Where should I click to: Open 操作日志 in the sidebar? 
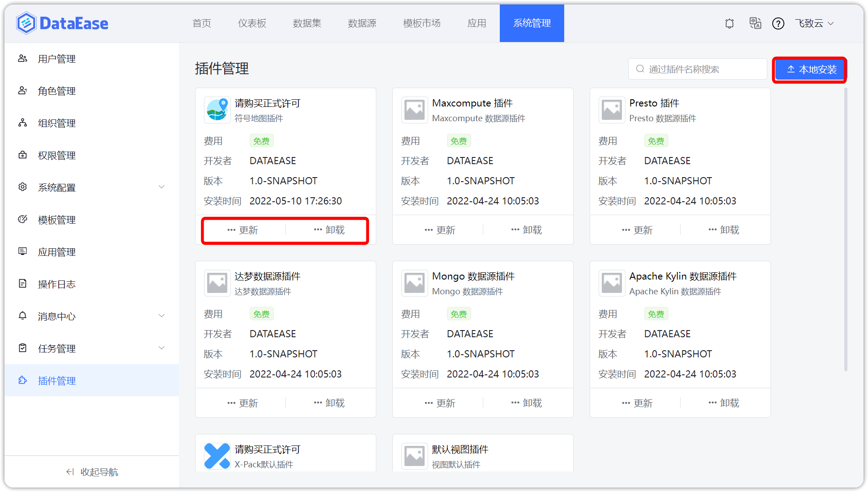92,284
